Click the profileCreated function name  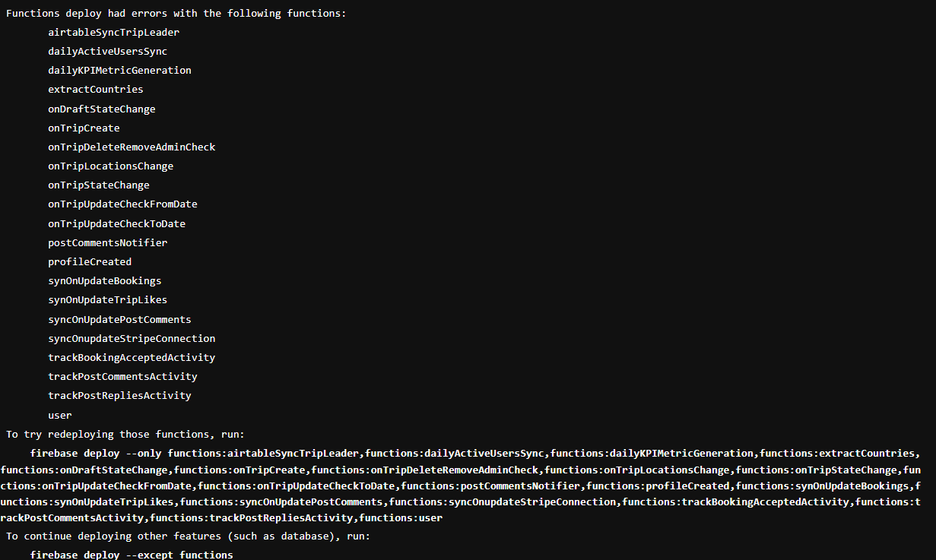[x=90, y=261]
